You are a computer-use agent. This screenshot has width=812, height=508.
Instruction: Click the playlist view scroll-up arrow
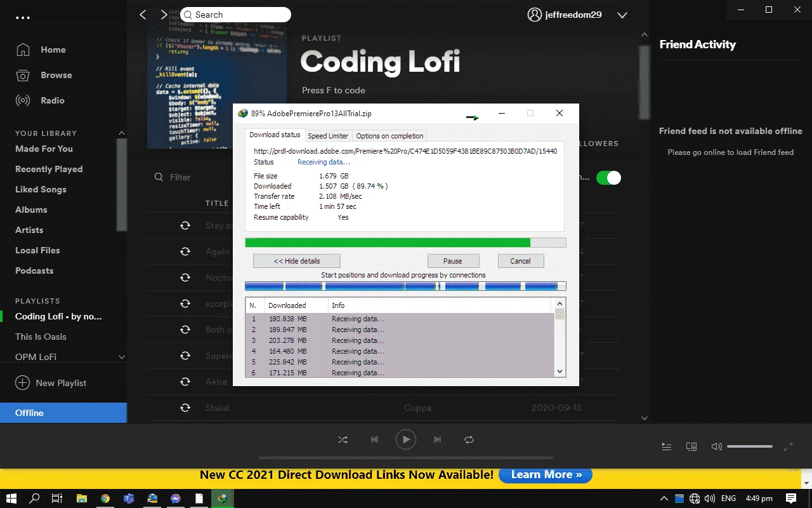[x=645, y=34]
